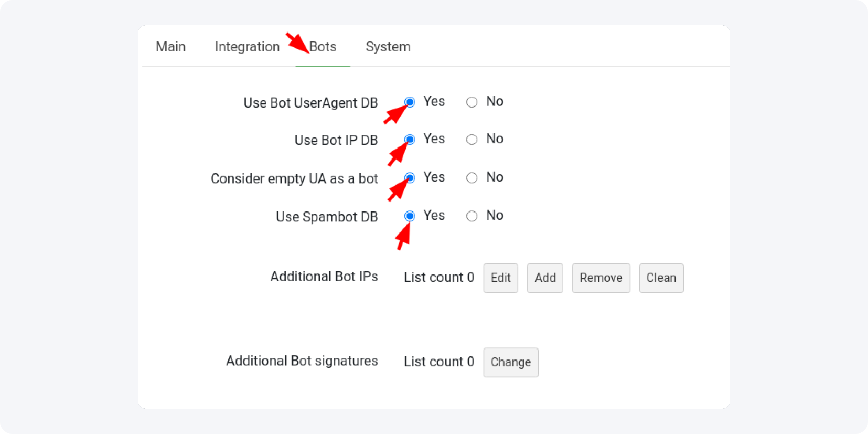This screenshot has width=868, height=434.
Task: Click Remove for Additional Bot IPs
Action: coord(601,278)
